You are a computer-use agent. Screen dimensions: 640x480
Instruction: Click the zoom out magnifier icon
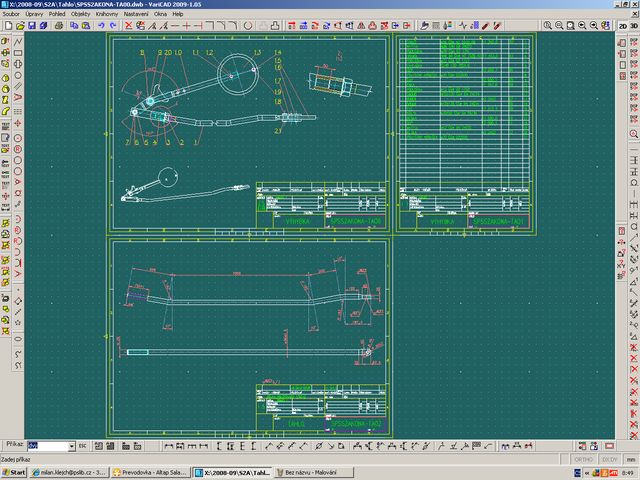coord(559,25)
